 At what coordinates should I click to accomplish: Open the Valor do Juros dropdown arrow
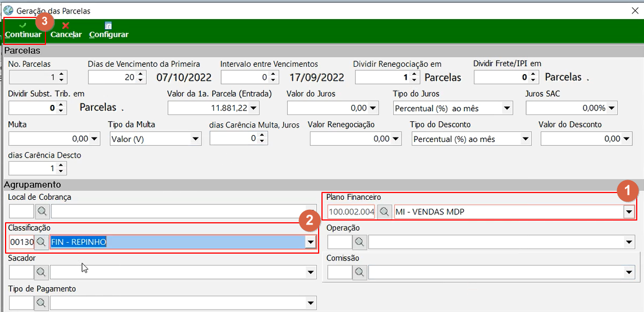pos(373,108)
